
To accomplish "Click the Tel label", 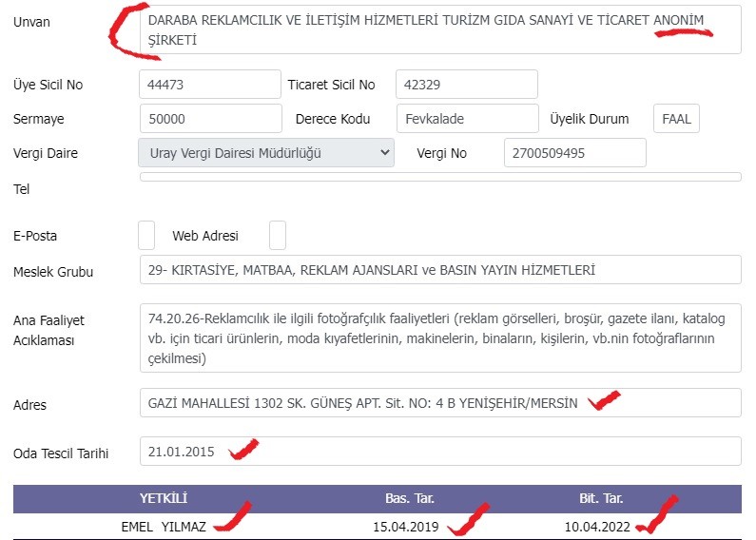I will pos(21,189).
